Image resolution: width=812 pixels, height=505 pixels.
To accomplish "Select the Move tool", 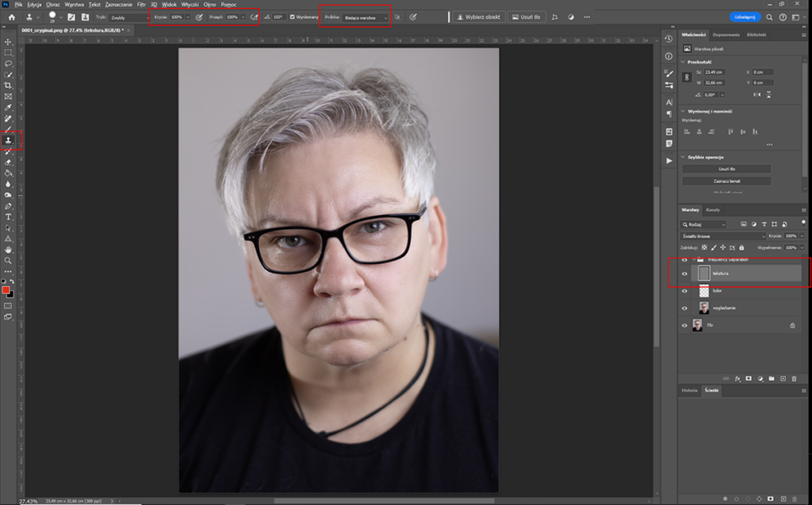I will click(9, 42).
